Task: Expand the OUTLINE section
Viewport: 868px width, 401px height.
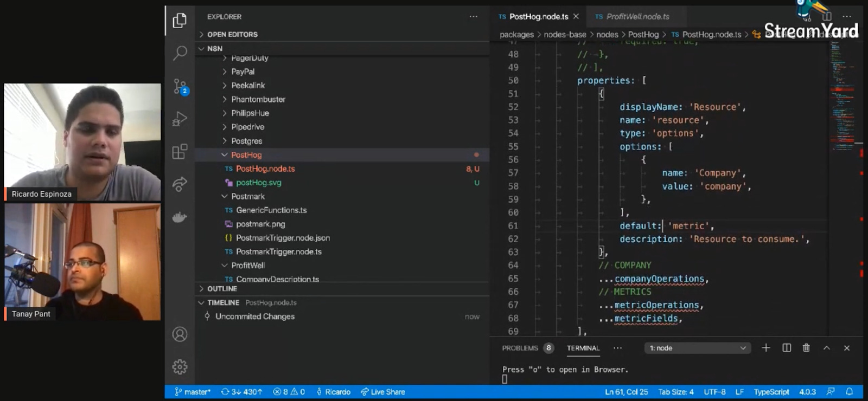Action: pos(342,289)
